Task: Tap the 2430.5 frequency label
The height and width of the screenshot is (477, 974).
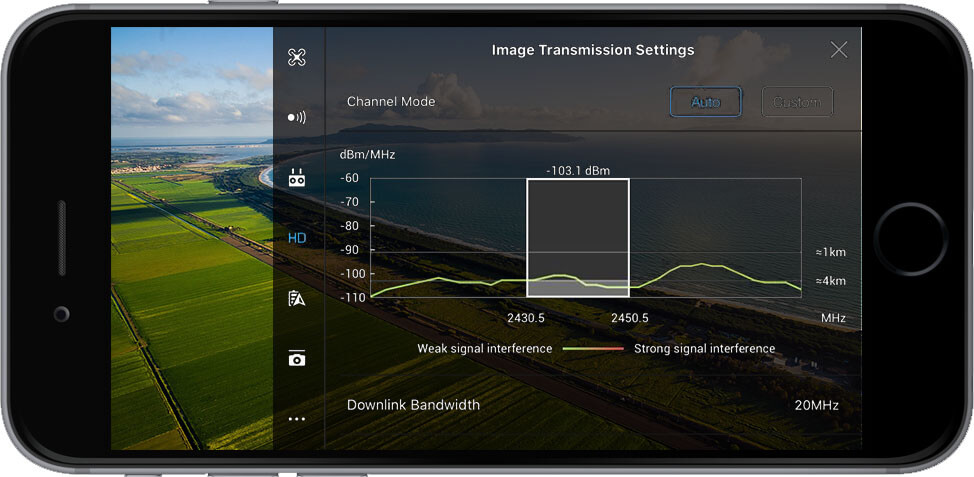Action: click(x=526, y=318)
